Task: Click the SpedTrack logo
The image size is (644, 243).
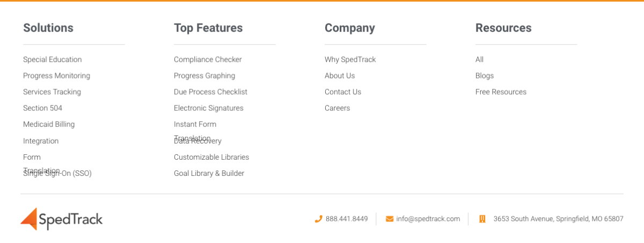Action: pos(62,219)
